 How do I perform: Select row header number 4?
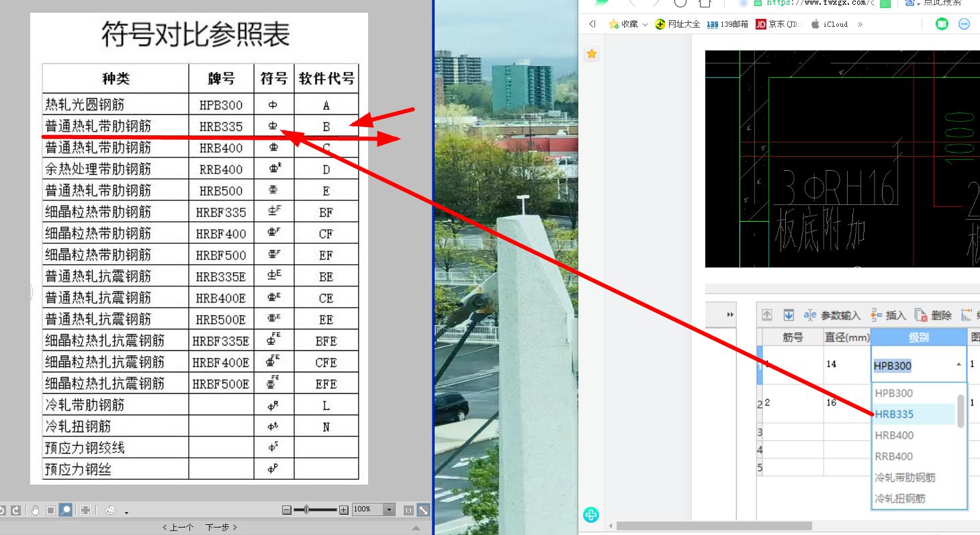pos(760,450)
